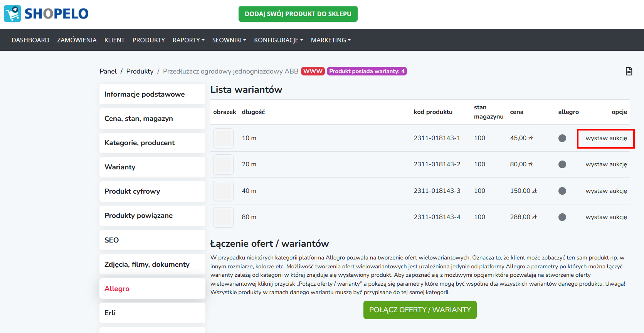Click the allegro status dot for 20 m

562,164
